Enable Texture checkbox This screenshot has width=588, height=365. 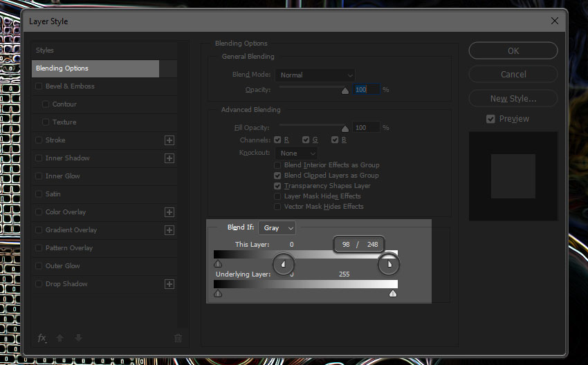46,122
